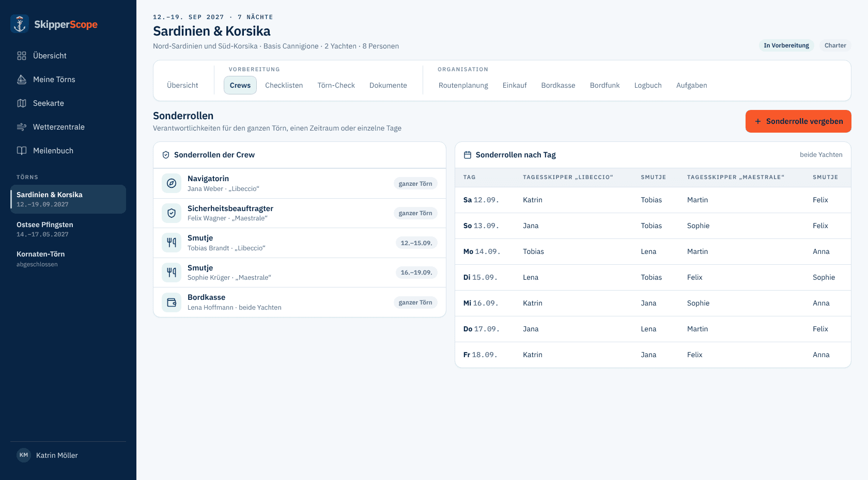
Task: Click the Charter badge
Action: (x=835, y=45)
